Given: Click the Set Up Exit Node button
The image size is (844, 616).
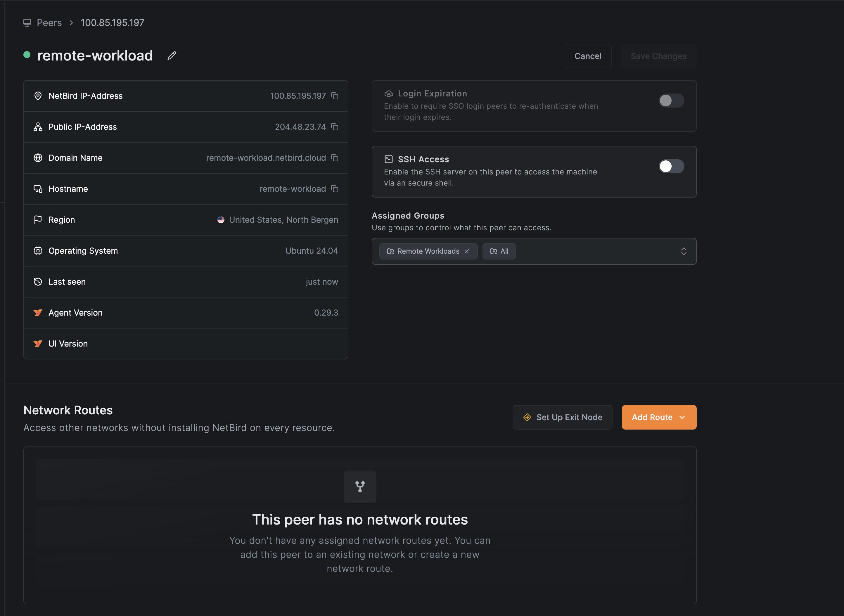Looking at the screenshot, I should [561, 417].
